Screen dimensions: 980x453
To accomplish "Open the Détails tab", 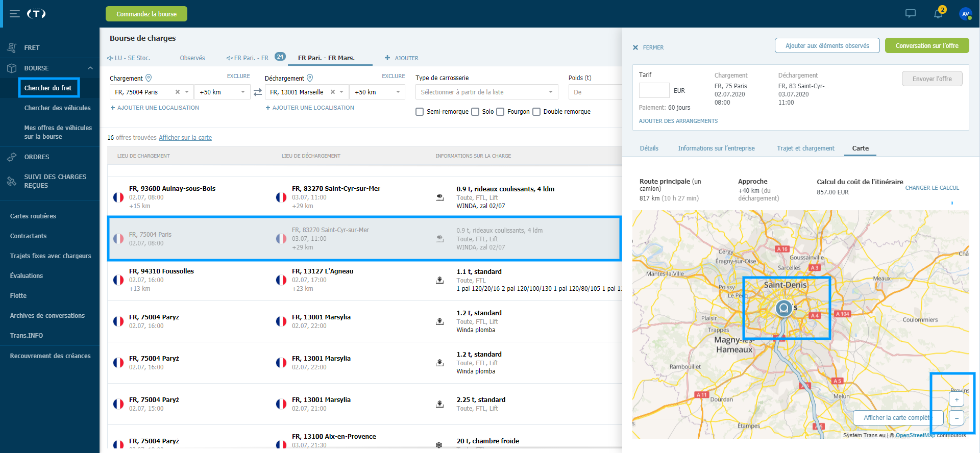I will coord(649,148).
